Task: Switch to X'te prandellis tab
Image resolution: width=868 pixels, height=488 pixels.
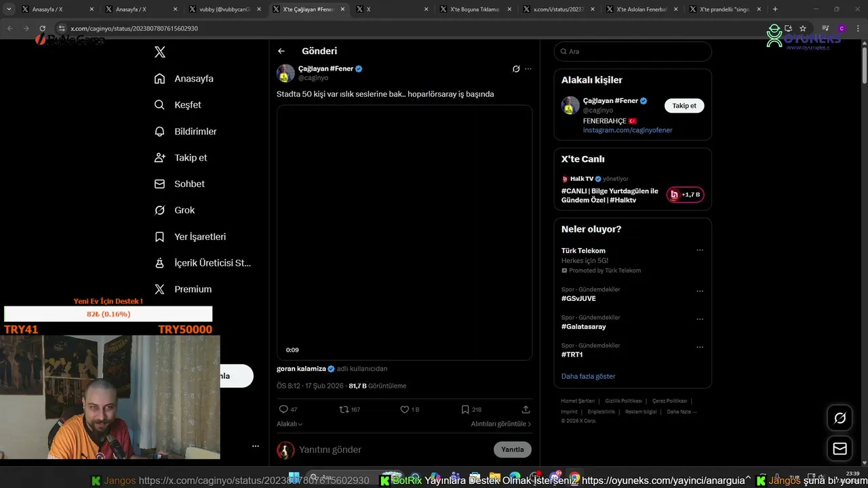Action: [724, 9]
